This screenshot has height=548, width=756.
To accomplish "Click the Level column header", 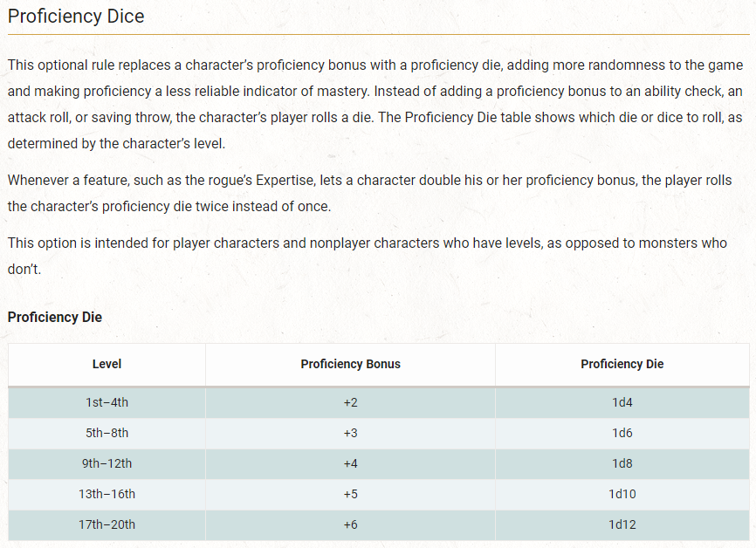I will click(107, 364).
